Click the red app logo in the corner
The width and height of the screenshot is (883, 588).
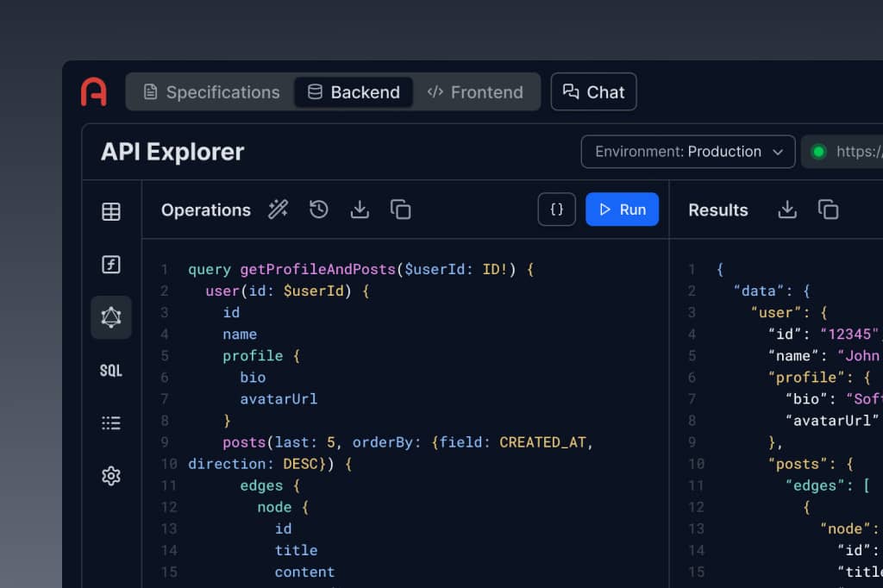[x=94, y=92]
